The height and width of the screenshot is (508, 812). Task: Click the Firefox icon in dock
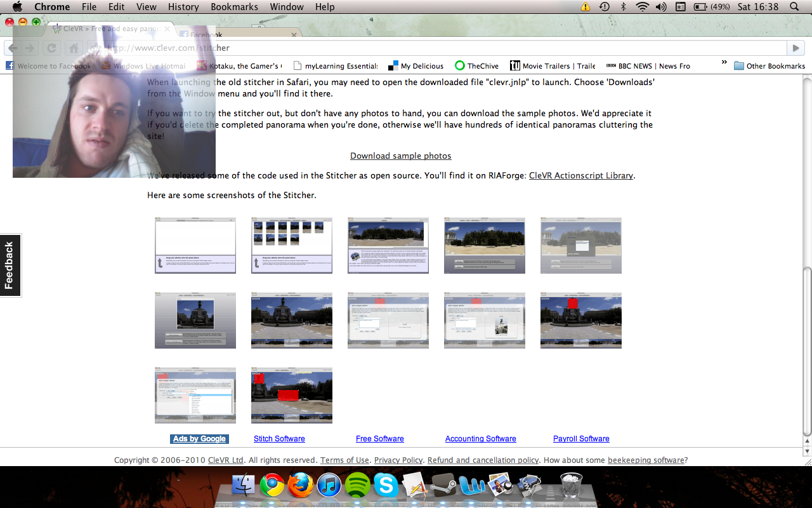click(x=301, y=486)
